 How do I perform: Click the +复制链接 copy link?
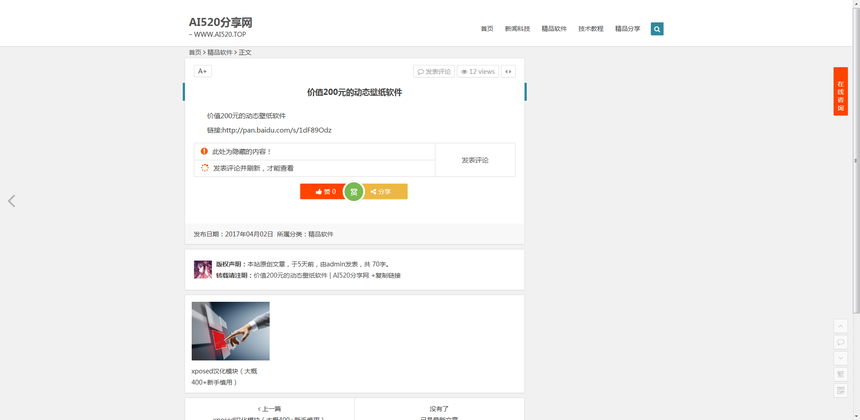pyautogui.click(x=387, y=275)
